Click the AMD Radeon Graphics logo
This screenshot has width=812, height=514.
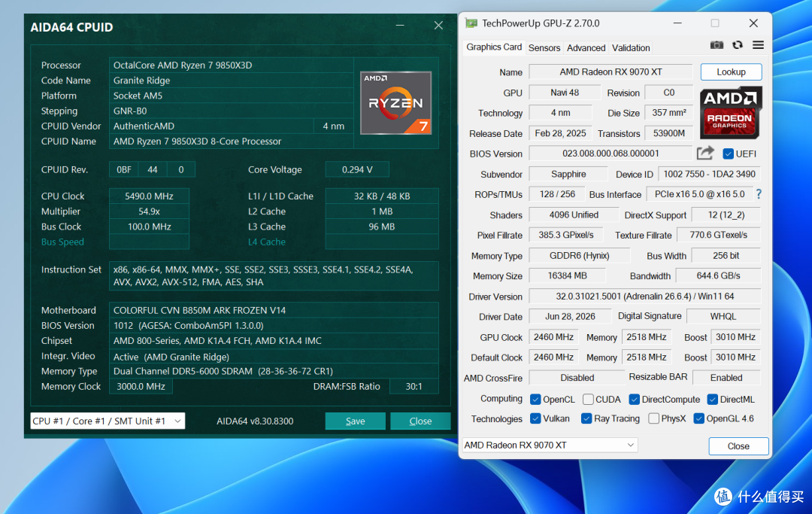(731, 113)
